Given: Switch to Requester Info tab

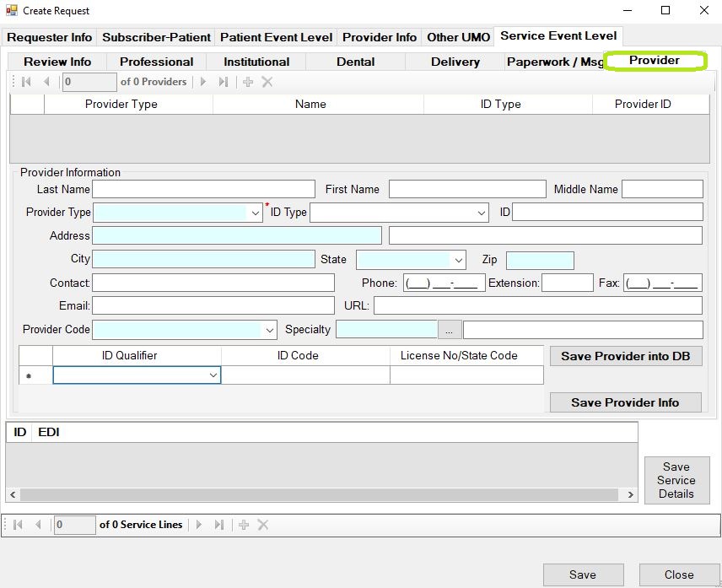Looking at the screenshot, I should click(x=49, y=37).
